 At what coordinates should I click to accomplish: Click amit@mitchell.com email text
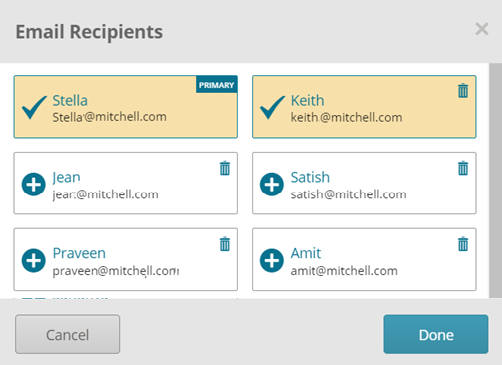click(344, 271)
